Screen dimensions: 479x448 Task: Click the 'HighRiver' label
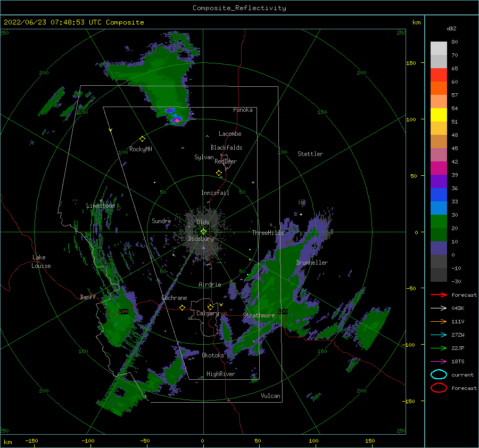coord(221,374)
